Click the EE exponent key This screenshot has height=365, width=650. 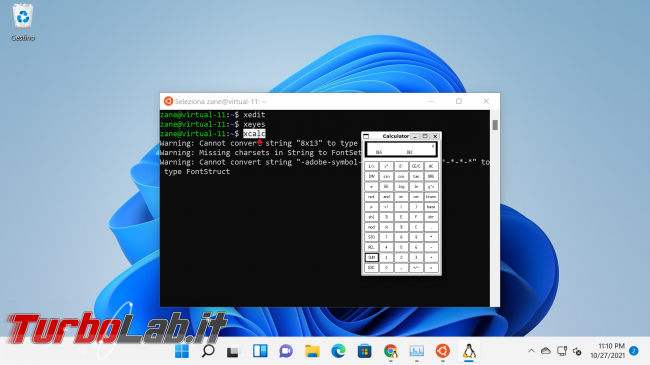[386, 187]
